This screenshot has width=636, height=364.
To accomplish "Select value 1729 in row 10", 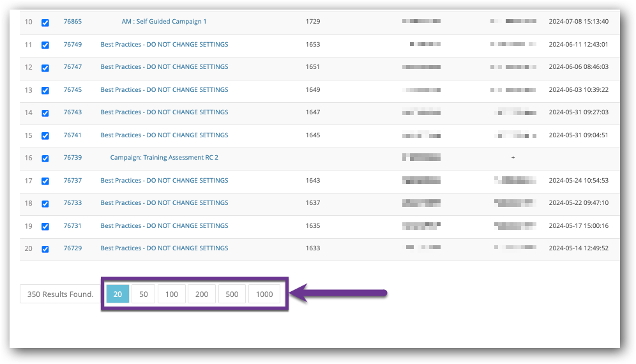I will tap(313, 22).
